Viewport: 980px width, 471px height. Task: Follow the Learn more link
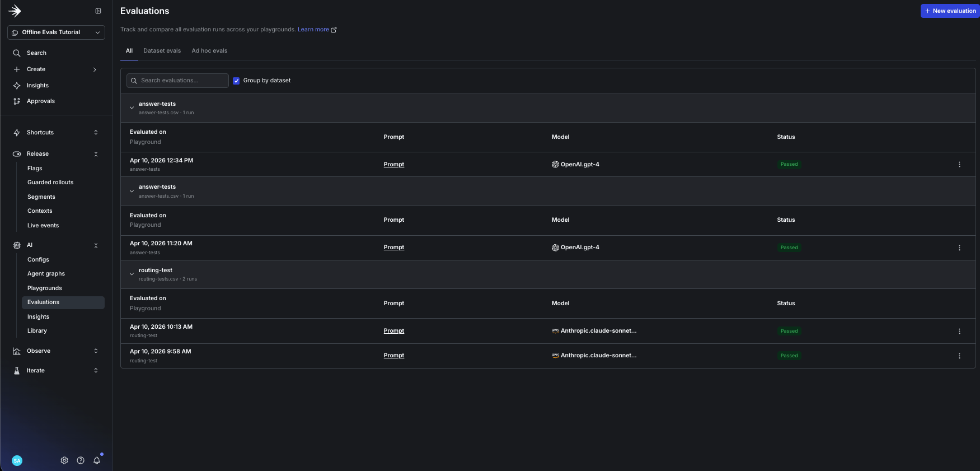(317, 30)
